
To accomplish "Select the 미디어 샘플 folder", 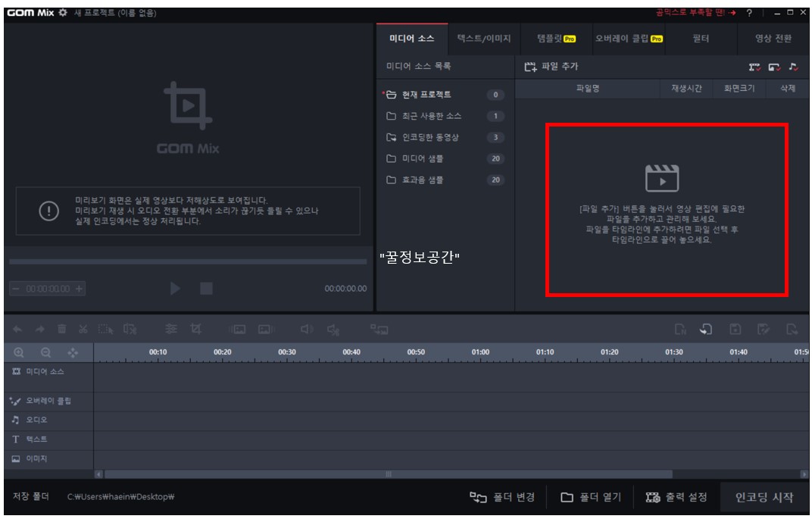I will 445,158.
